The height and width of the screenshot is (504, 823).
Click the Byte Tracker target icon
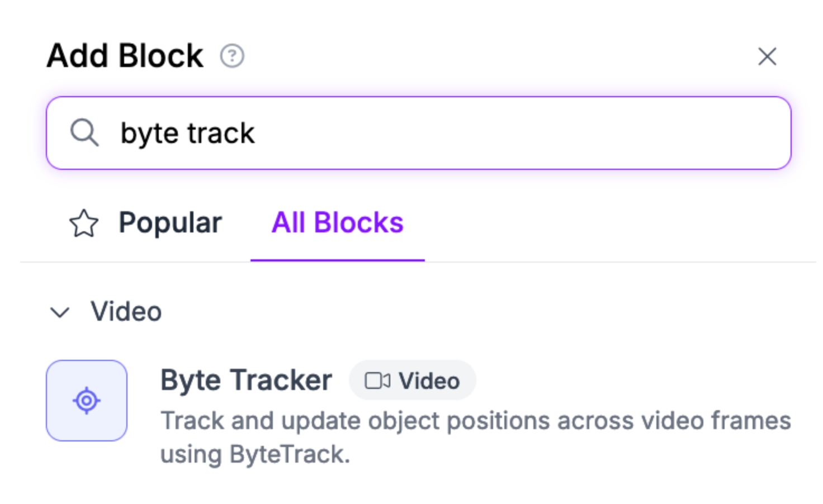(x=87, y=401)
